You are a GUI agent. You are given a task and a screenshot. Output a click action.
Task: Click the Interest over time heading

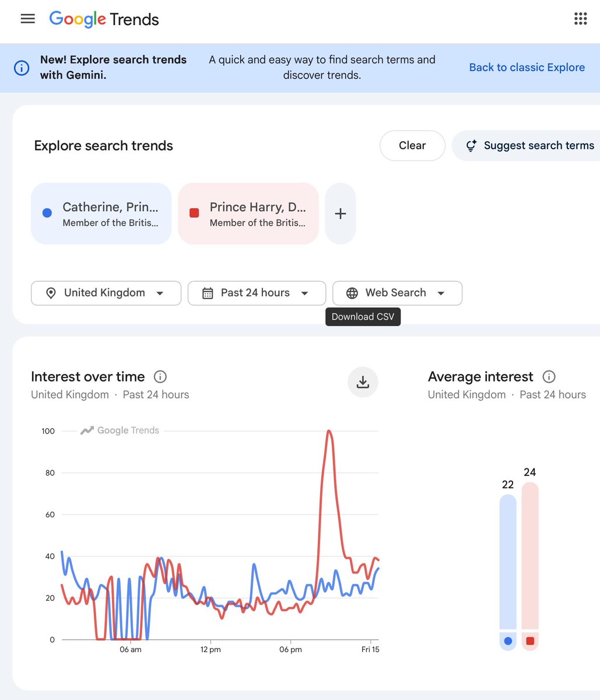[87, 377]
